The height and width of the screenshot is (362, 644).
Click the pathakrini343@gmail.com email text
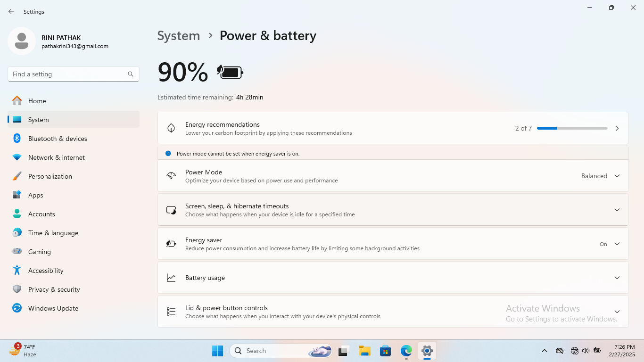pyautogui.click(x=75, y=46)
